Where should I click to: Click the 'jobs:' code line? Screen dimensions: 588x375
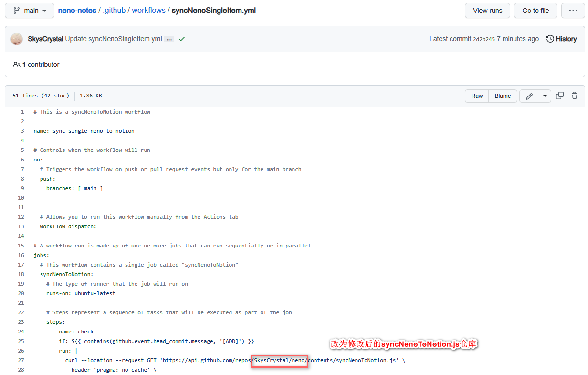pos(41,255)
